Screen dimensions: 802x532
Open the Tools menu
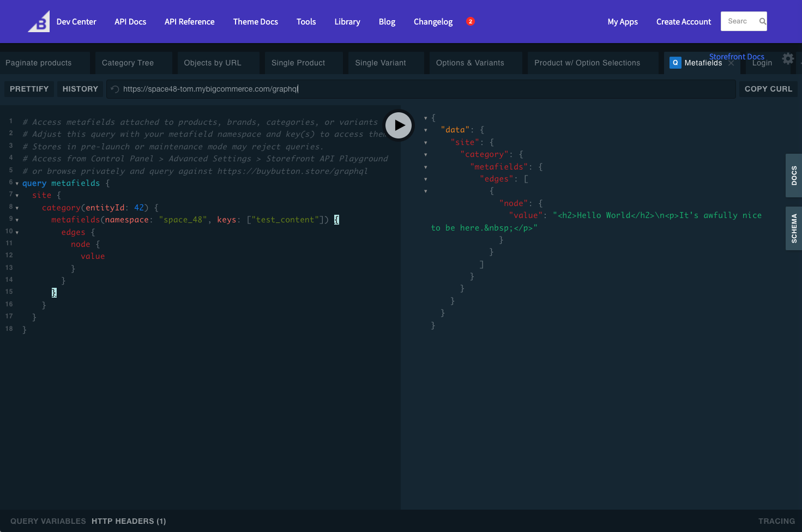[306, 22]
